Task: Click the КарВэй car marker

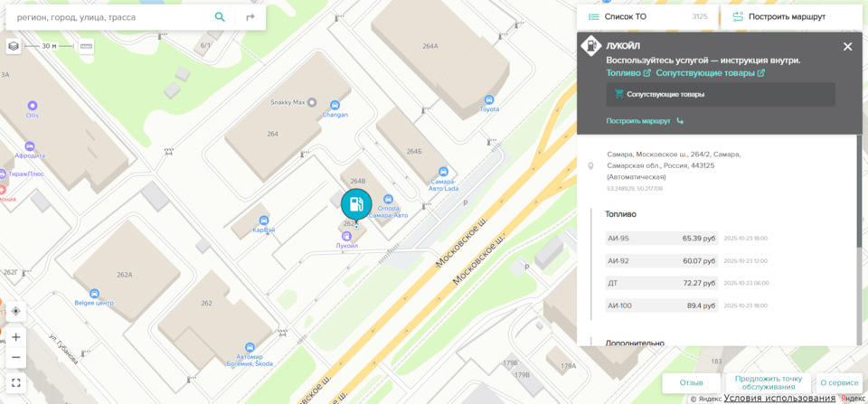Action: tap(264, 221)
